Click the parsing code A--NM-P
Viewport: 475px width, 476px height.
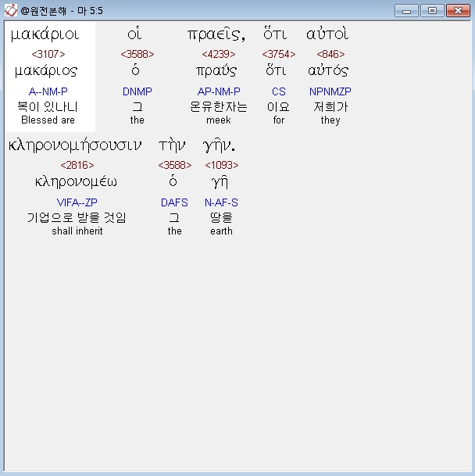pos(48,91)
